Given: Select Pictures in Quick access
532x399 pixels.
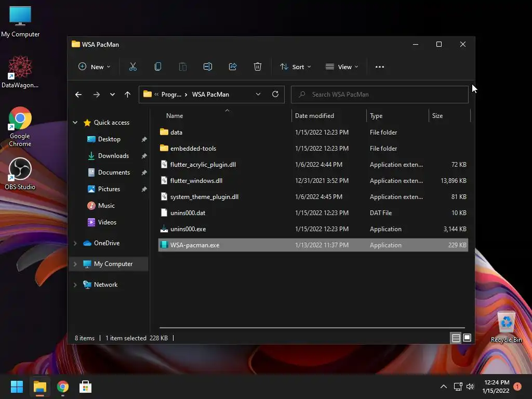Looking at the screenshot, I should 109,189.
